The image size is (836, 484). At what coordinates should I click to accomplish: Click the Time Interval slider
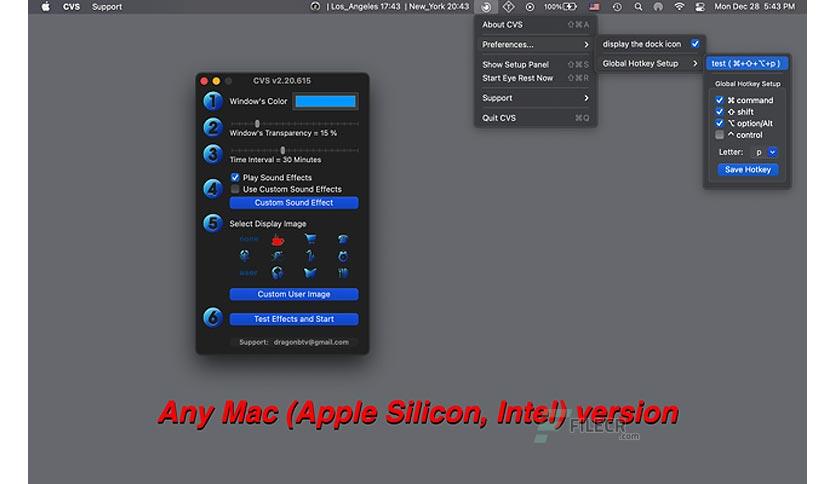tap(294, 150)
